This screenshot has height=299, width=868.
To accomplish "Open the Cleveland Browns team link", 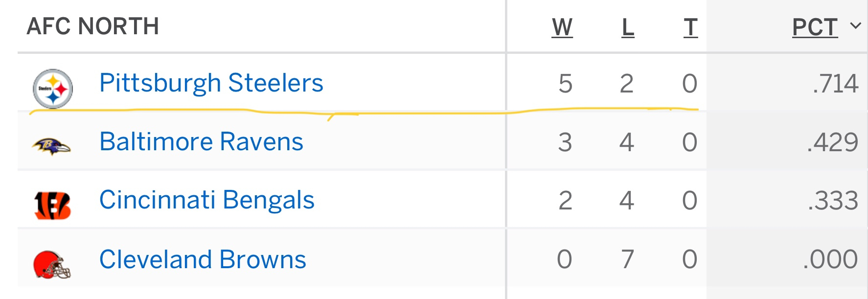I will click(203, 259).
